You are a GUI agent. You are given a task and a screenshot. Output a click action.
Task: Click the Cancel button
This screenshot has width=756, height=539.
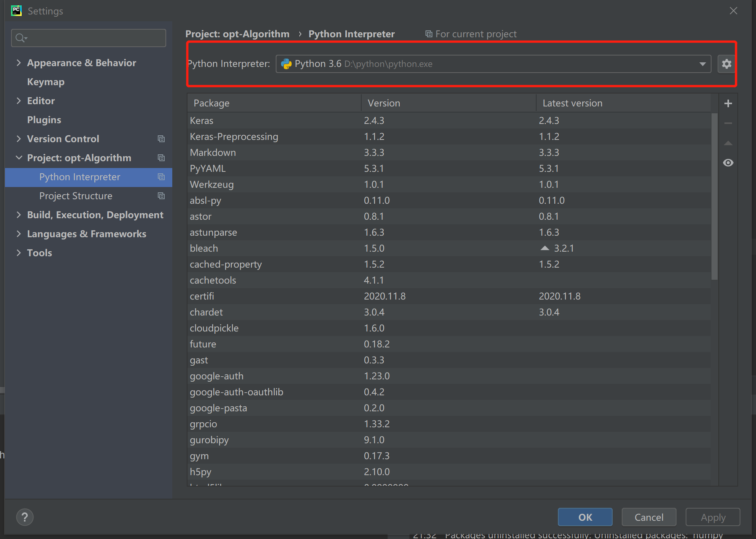(x=648, y=517)
